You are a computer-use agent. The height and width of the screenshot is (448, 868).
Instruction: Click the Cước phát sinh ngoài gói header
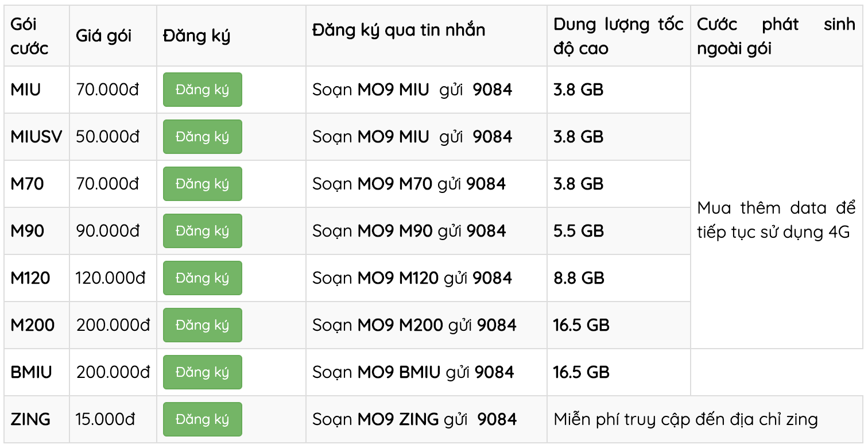click(x=776, y=36)
